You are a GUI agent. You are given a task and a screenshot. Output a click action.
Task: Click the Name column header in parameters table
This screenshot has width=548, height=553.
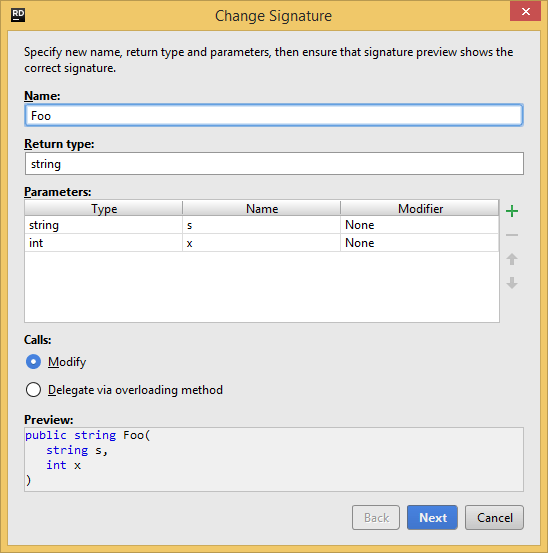[262, 208]
